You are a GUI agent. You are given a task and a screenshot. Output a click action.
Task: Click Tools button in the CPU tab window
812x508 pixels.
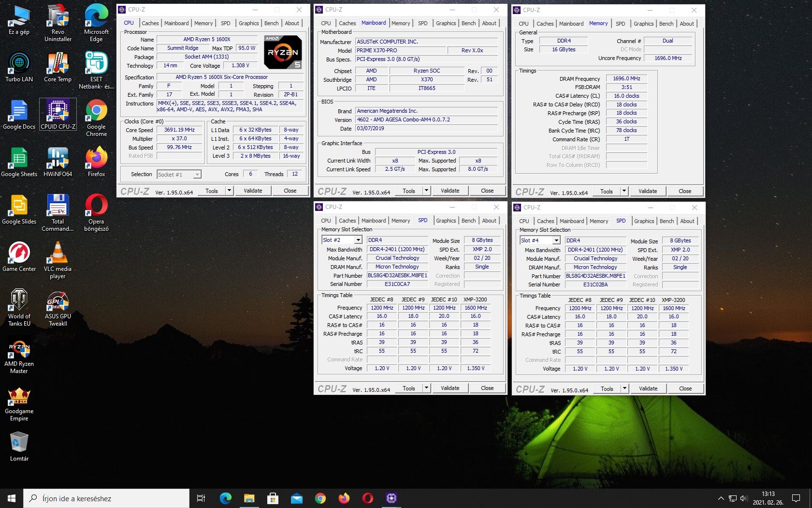coord(212,191)
